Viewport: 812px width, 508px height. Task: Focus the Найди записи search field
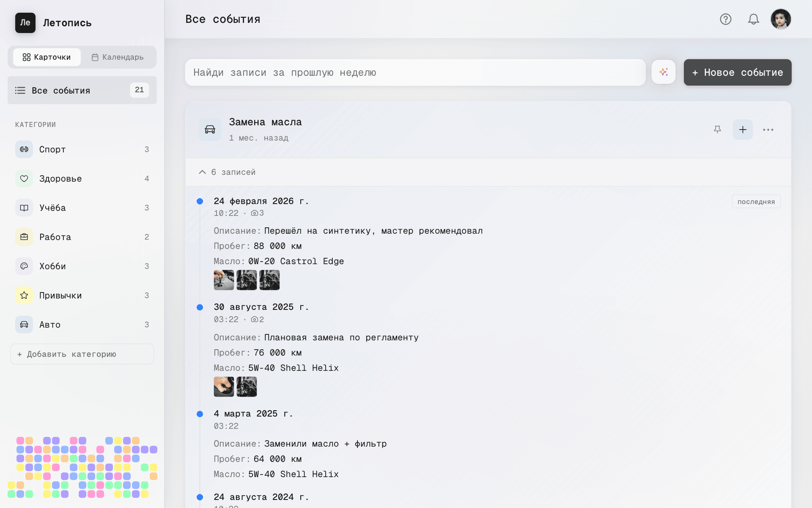(414, 72)
